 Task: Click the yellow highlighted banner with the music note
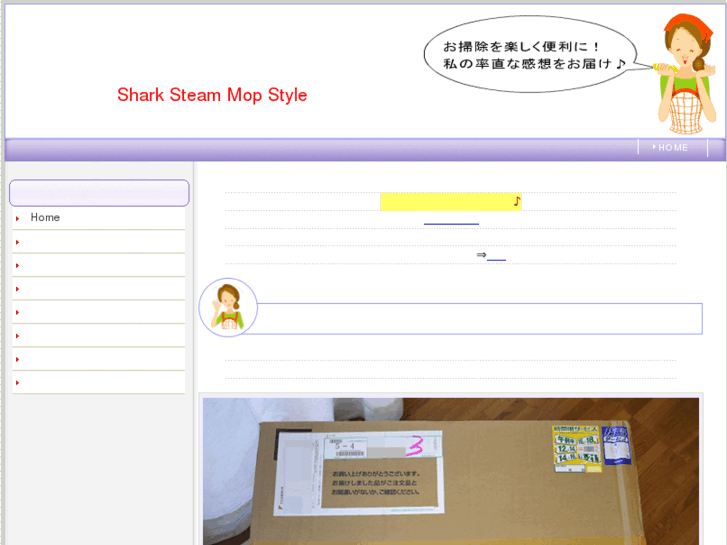(x=451, y=202)
